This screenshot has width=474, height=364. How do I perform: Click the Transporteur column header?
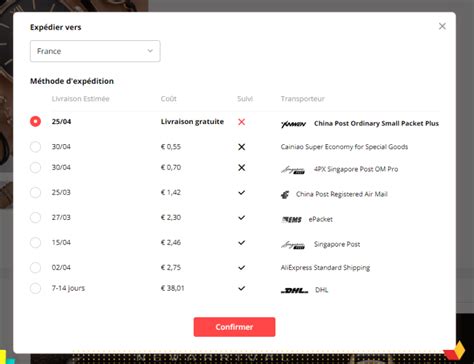click(303, 99)
